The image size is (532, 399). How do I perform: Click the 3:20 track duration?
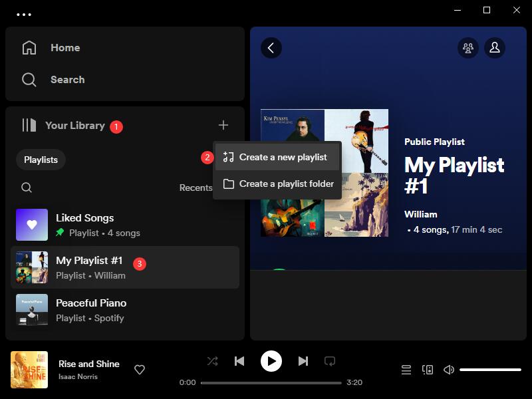pyautogui.click(x=354, y=383)
